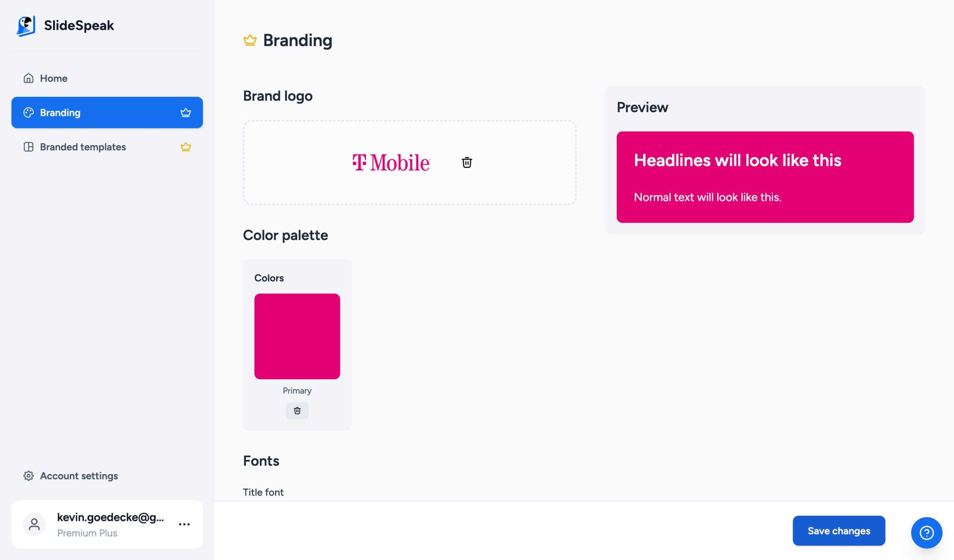The width and height of the screenshot is (954, 560).
Task: Click the SlideSpeak parrot logo
Action: (26, 25)
